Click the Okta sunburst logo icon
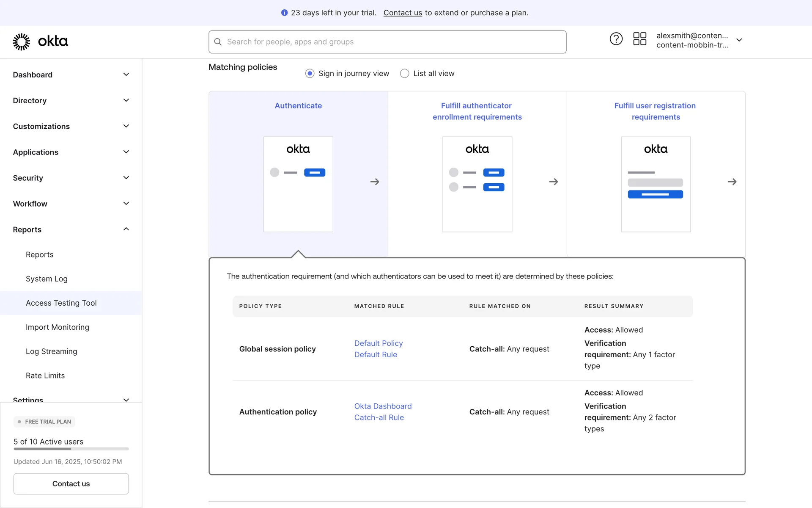Viewport: 812px width, 508px height. (21, 41)
